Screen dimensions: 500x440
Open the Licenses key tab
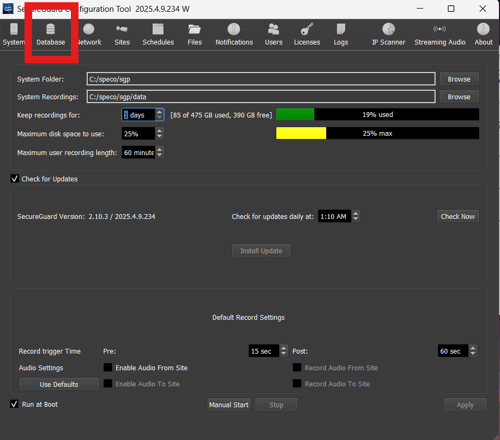point(307,34)
